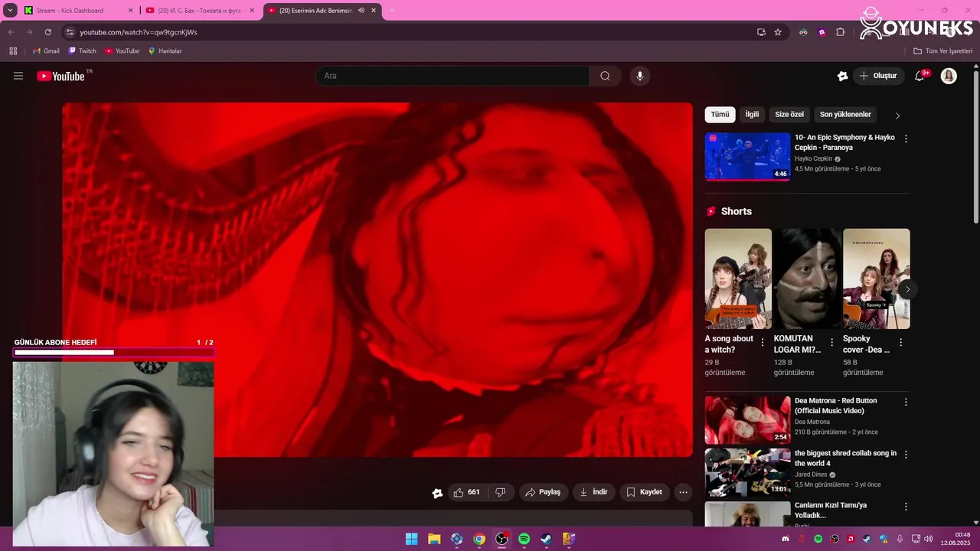Open the YouTube hamburger guide menu
980x551 pixels.
[x=18, y=76]
